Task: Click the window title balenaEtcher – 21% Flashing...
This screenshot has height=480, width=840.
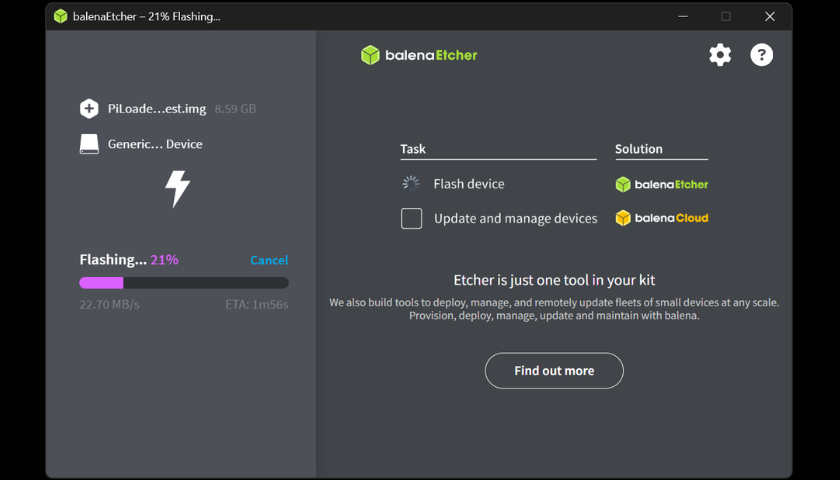Action: pyautogui.click(x=147, y=17)
